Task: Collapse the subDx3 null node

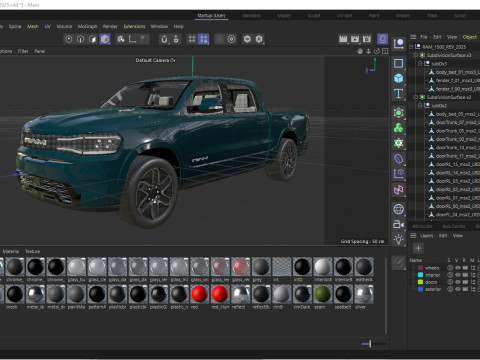Action: [420, 63]
